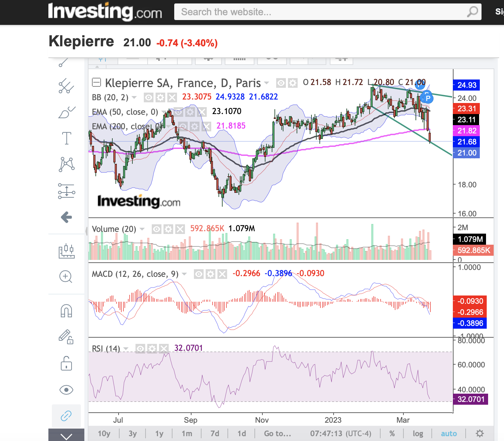504x441 pixels.
Task: Click the search magnifier icon
Action: pos(472,12)
